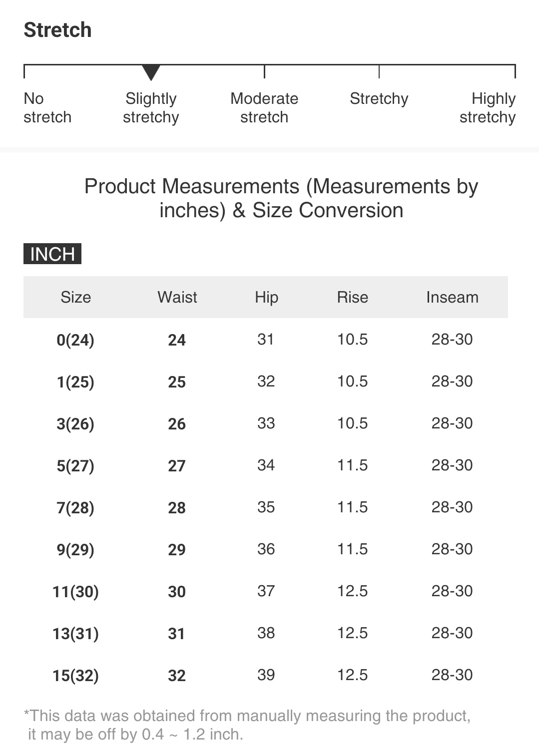
Task: Click the 'No stretch' scale label
Action: pos(47,107)
